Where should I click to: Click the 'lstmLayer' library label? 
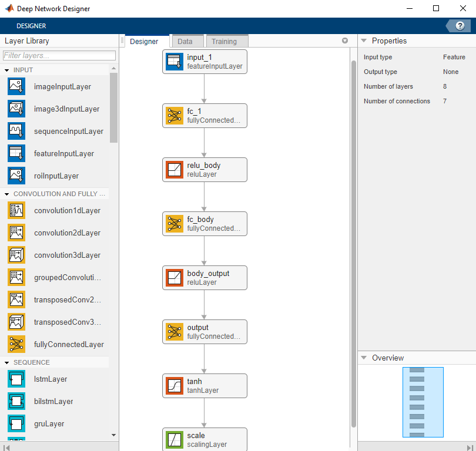tap(51, 379)
